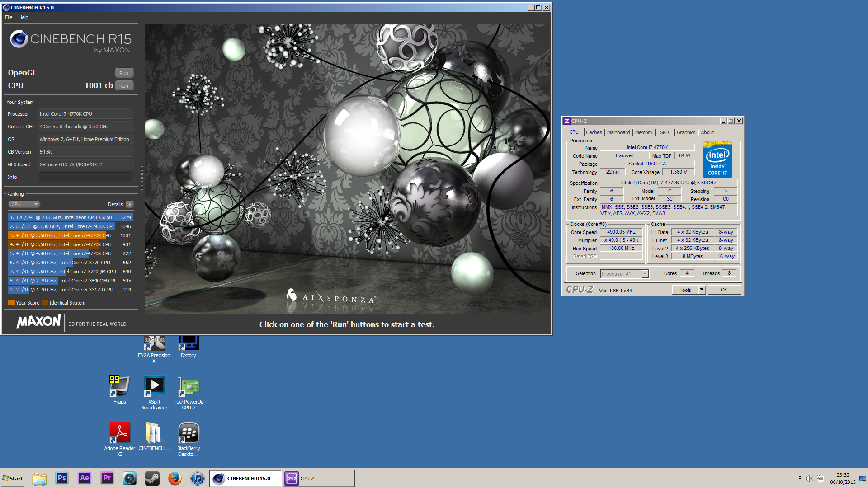This screenshot has width=868, height=488.
Task: Click the Intel Core i7 logo in CPU-Z
Action: click(717, 160)
